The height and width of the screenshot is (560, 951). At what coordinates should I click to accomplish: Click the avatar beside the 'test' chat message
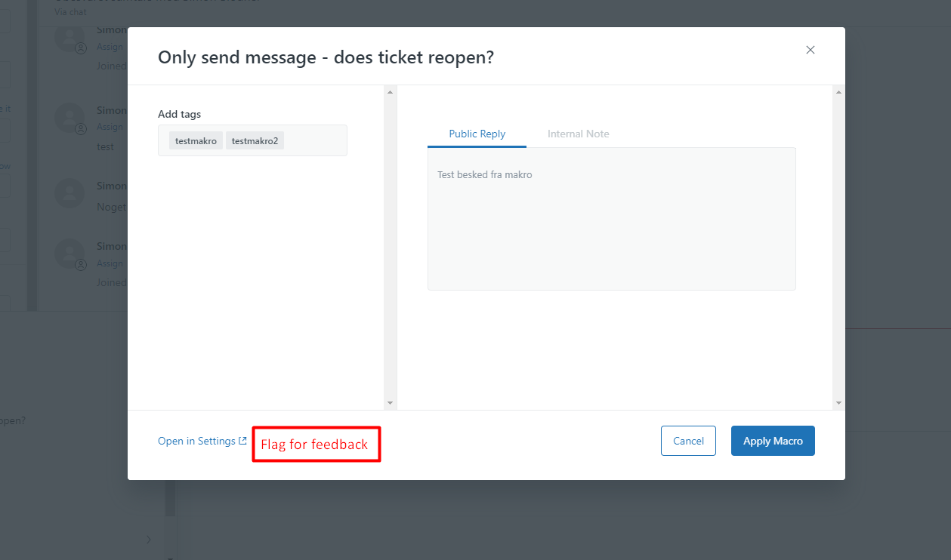coord(69,117)
